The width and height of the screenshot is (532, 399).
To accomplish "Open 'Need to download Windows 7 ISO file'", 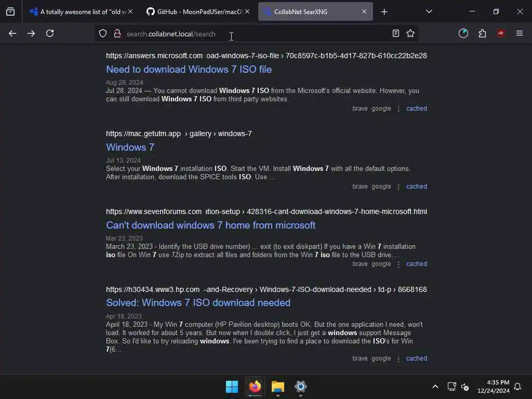I will pyautogui.click(x=189, y=70).
